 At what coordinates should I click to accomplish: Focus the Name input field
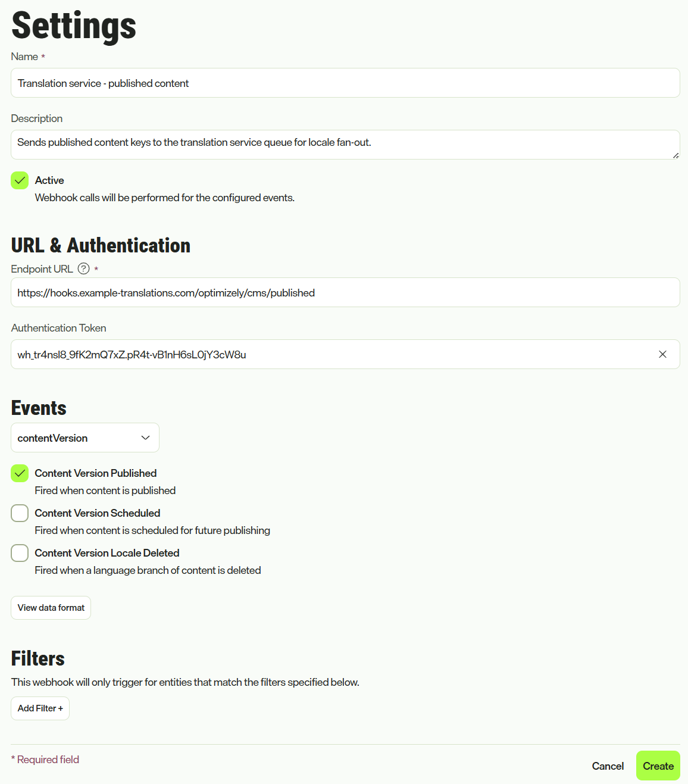pos(345,83)
